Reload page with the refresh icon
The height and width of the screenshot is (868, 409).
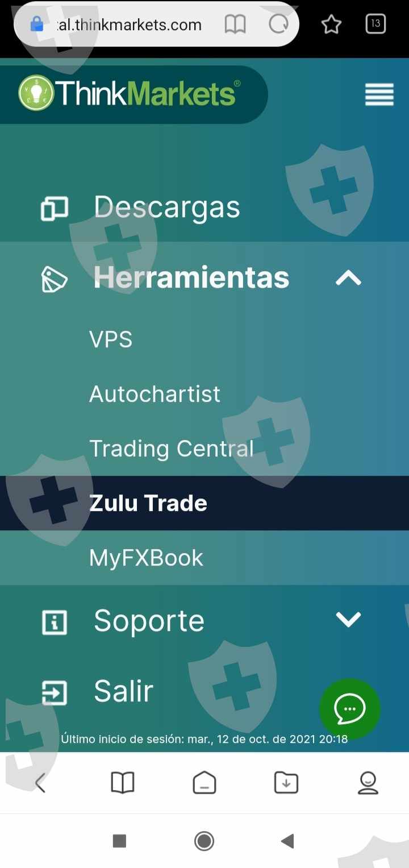click(x=278, y=24)
